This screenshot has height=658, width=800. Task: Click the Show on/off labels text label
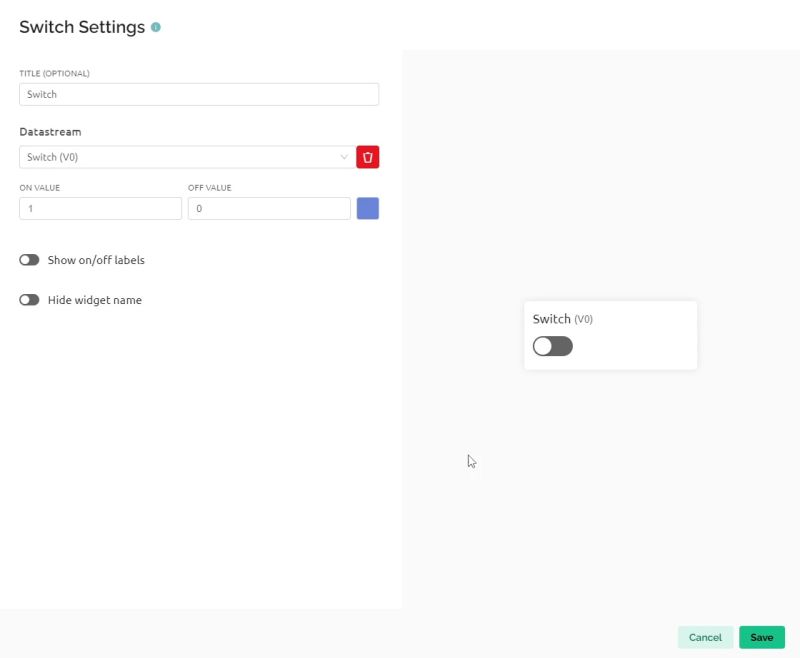click(x=95, y=260)
